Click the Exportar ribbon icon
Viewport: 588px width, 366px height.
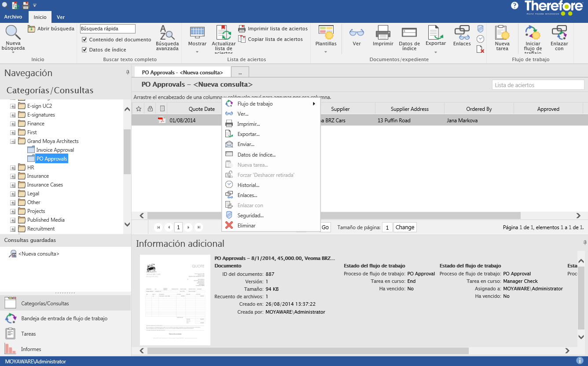click(x=436, y=33)
